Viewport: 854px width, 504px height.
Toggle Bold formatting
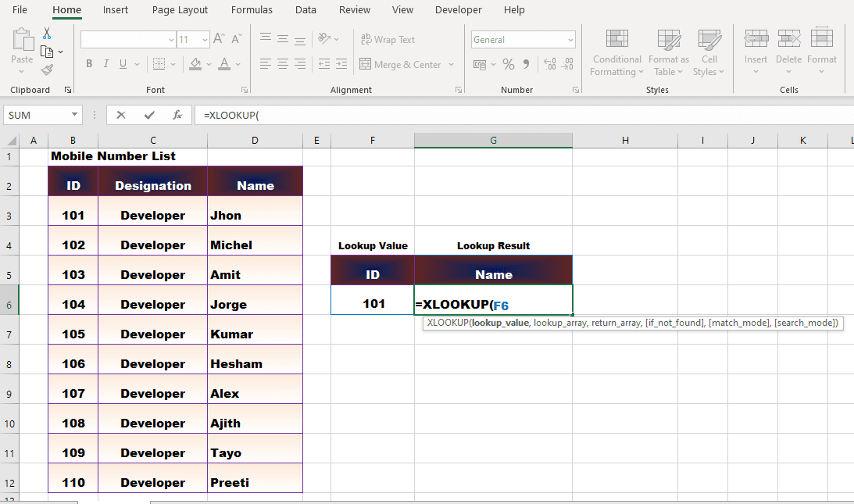click(x=89, y=64)
